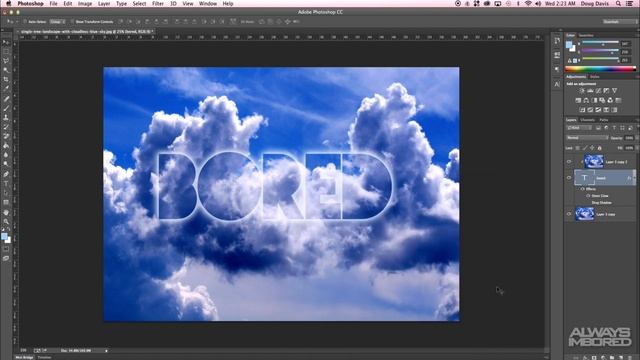
Task: Toggle Quick Mask mode
Action: (x=6, y=249)
